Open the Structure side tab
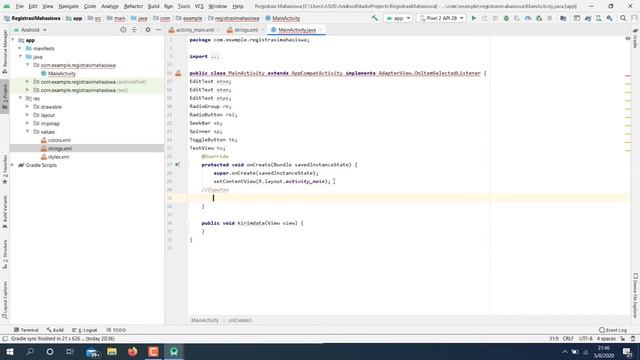The width and height of the screenshot is (640, 360). click(5, 254)
